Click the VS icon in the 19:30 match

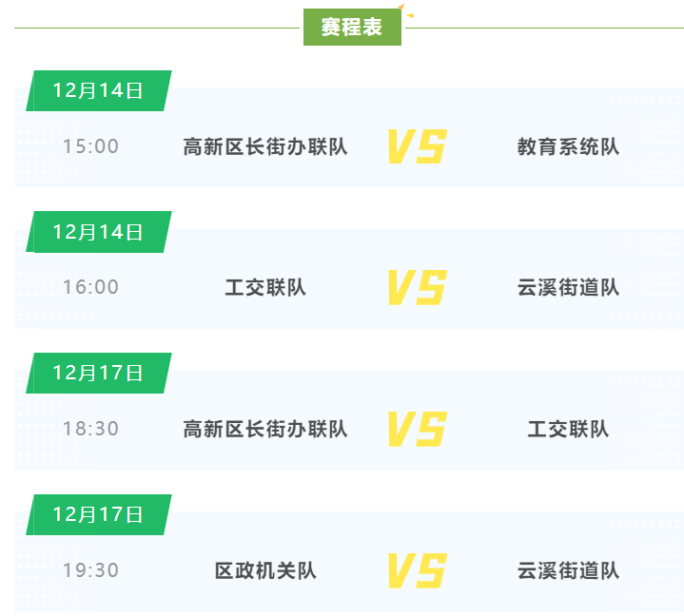pos(416,570)
